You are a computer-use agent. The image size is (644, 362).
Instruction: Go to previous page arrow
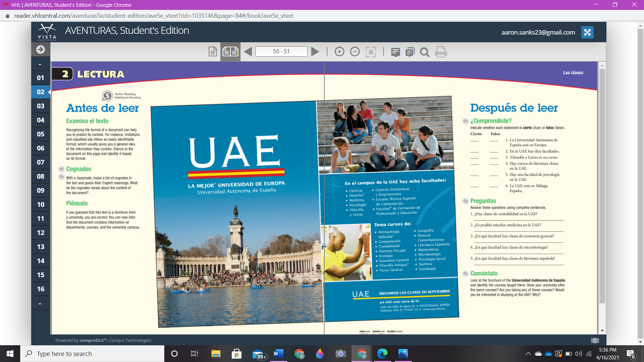(248, 52)
